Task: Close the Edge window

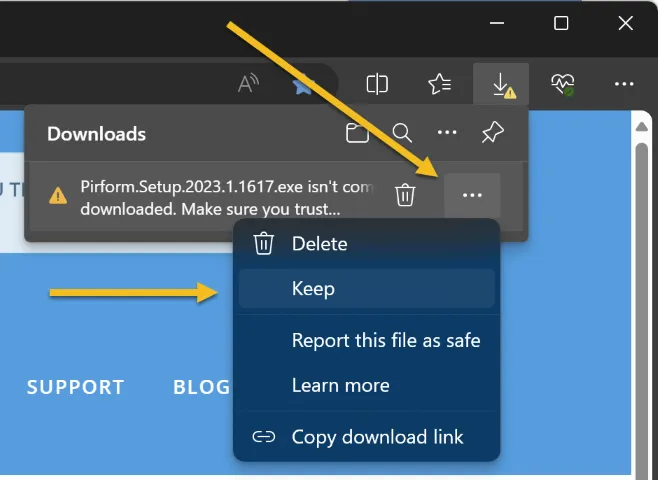Action: click(x=625, y=23)
